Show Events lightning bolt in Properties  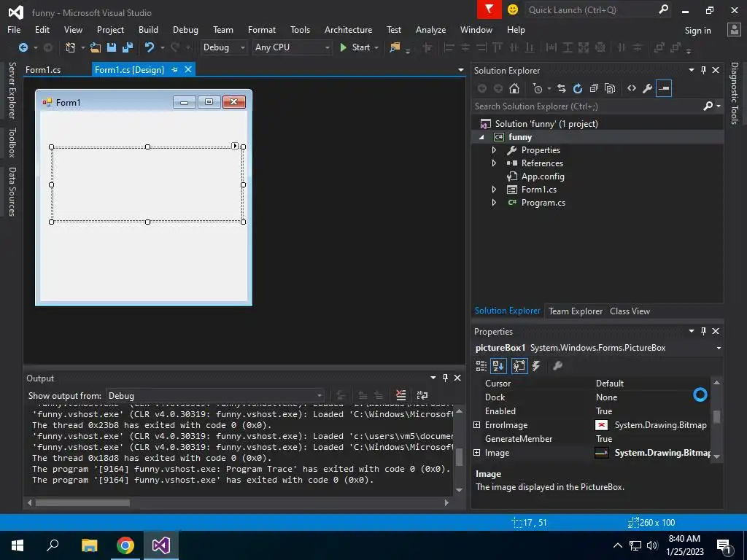point(536,366)
